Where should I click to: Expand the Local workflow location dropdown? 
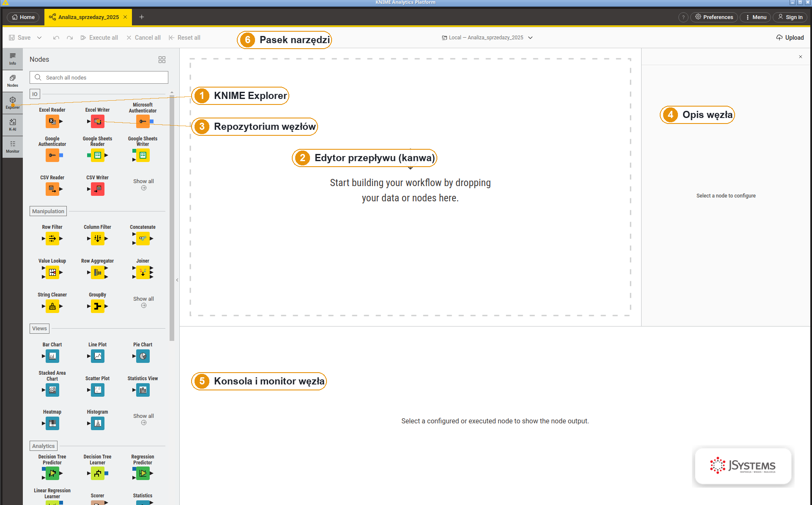coord(530,38)
